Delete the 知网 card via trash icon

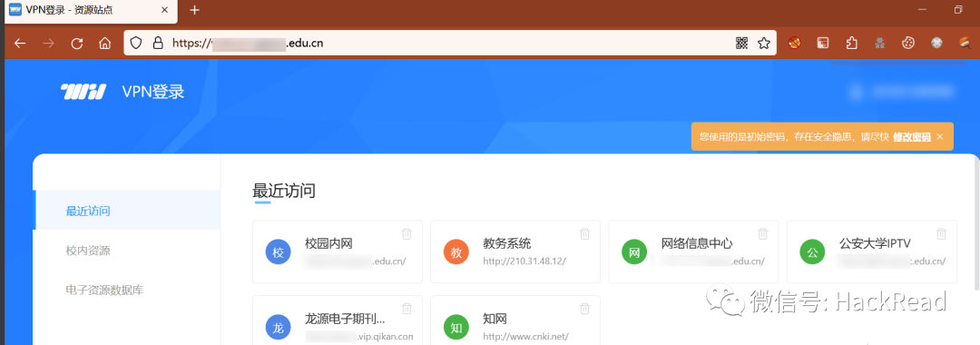[585, 308]
